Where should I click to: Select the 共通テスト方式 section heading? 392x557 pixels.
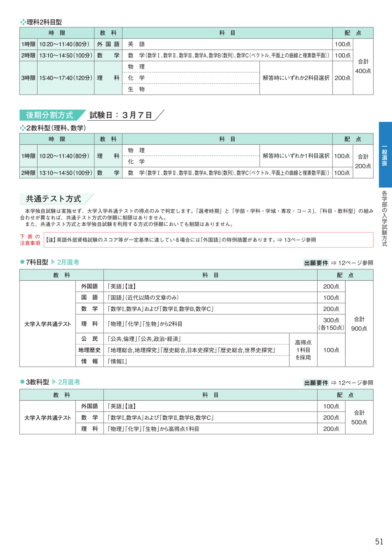point(54,199)
